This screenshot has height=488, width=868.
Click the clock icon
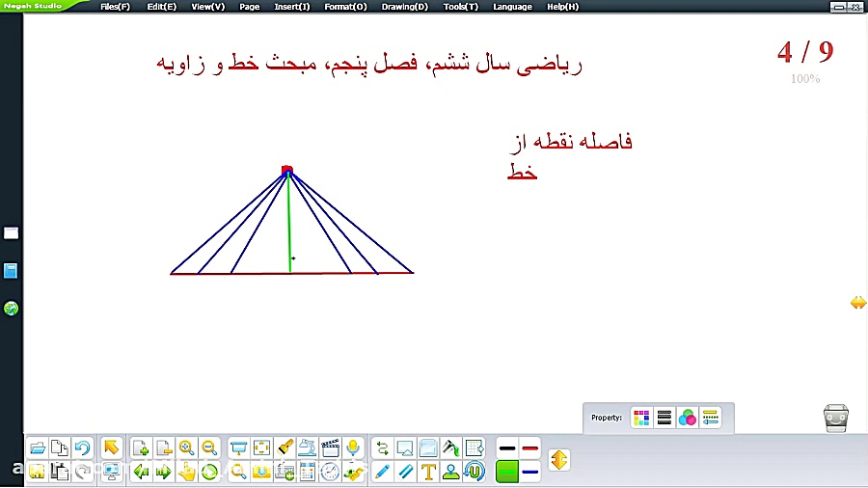[x=330, y=472]
